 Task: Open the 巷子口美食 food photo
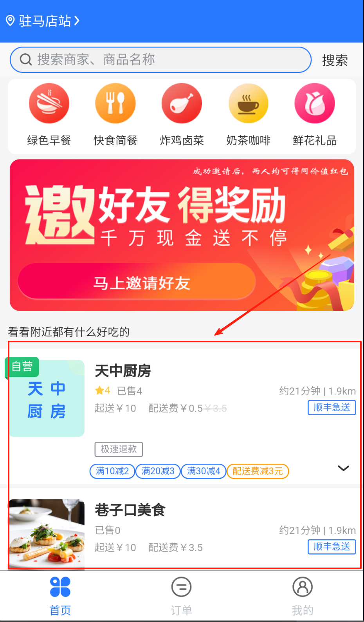(x=47, y=533)
